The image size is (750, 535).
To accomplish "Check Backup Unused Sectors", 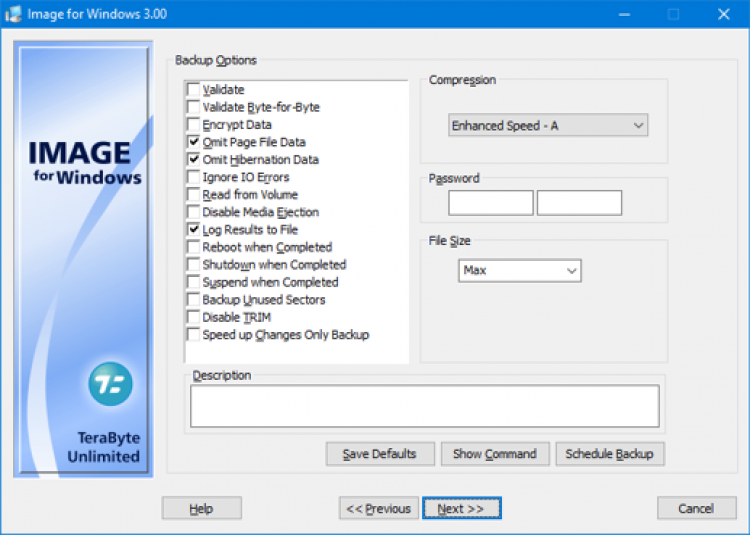I will (194, 300).
